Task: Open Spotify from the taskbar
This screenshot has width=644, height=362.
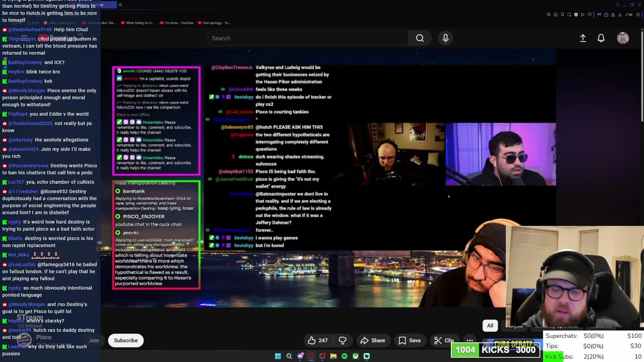Action: (x=344, y=356)
